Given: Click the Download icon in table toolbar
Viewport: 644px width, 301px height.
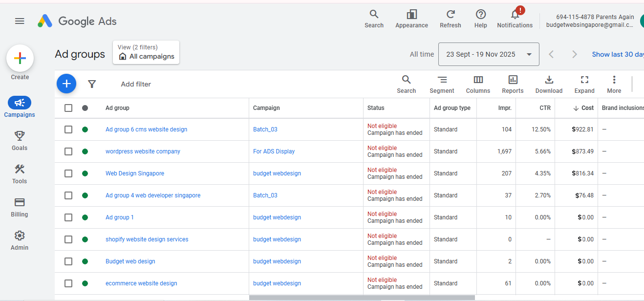Looking at the screenshot, I should [549, 80].
